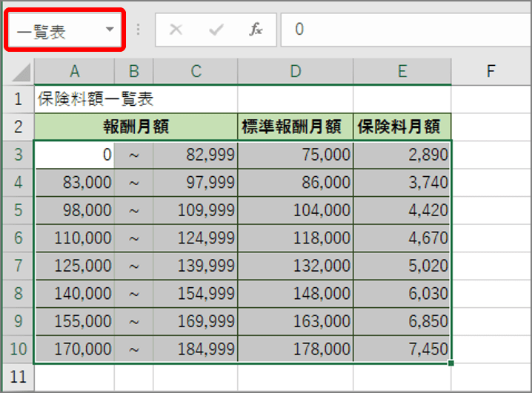Viewport: 532px width, 393px height.
Task: Click cell containing 98,000
Action: 74,210
